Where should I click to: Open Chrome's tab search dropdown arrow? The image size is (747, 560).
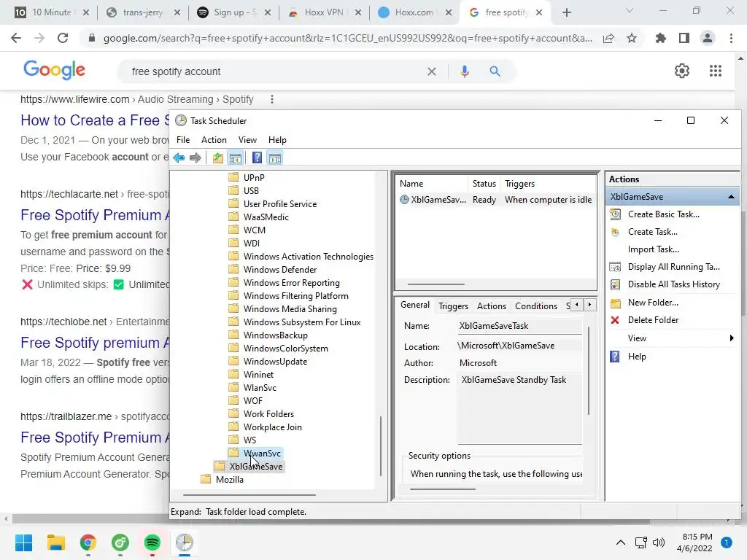click(x=630, y=11)
